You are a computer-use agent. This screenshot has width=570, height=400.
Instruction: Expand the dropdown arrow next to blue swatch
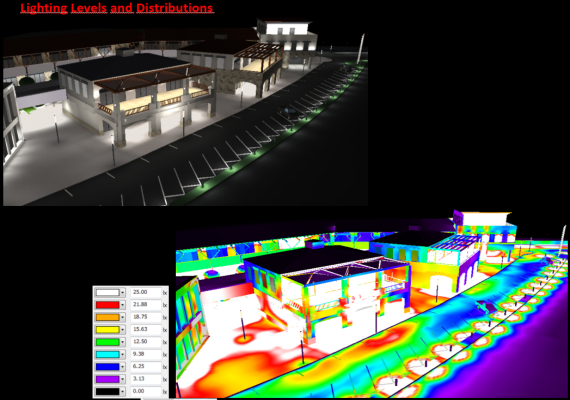click(x=123, y=367)
